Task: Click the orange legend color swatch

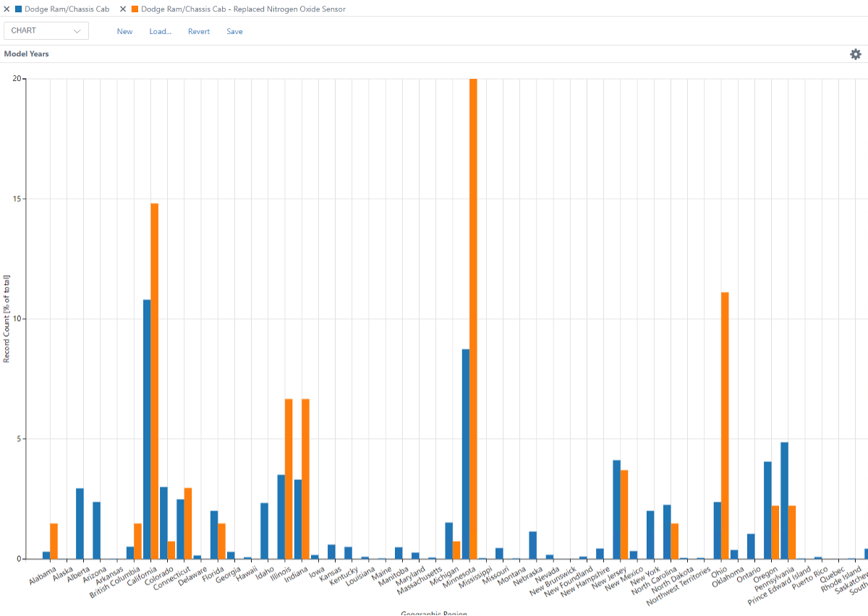Action: pos(135,9)
